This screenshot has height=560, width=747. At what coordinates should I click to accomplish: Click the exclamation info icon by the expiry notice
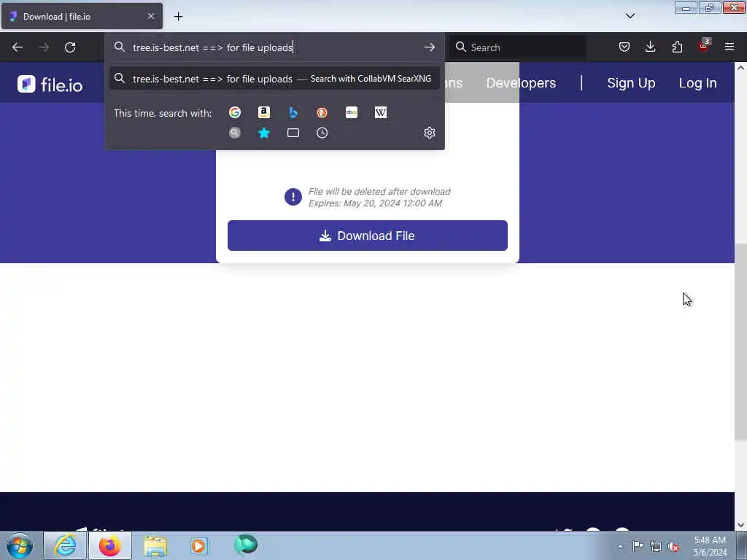pos(293,197)
